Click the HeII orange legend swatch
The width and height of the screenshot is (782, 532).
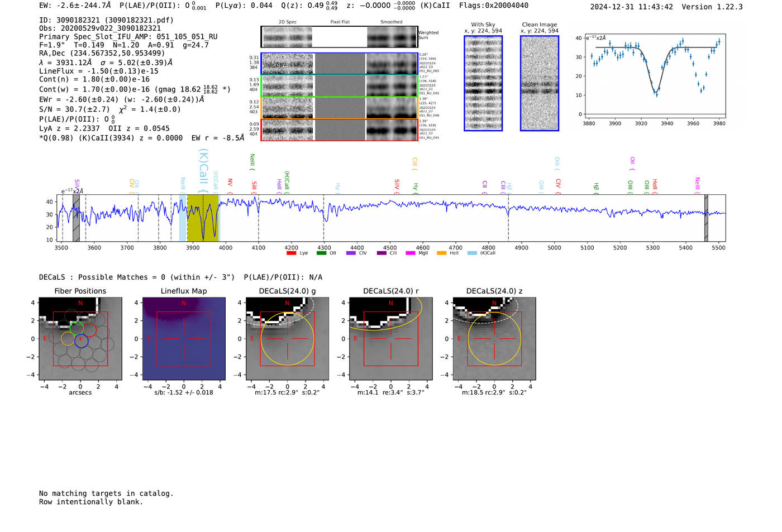[x=441, y=253]
